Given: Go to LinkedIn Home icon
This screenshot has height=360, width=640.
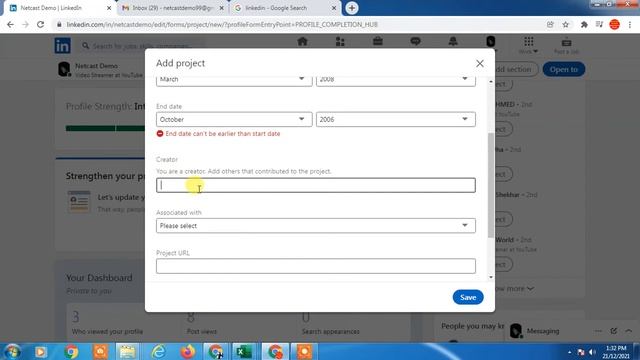Looking at the screenshot, I should [x=302, y=42].
